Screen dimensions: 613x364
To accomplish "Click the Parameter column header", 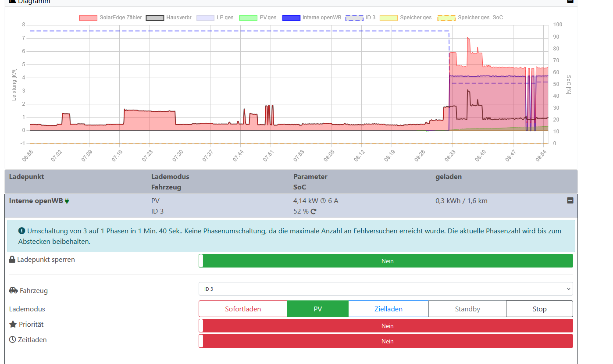I will (x=310, y=177).
